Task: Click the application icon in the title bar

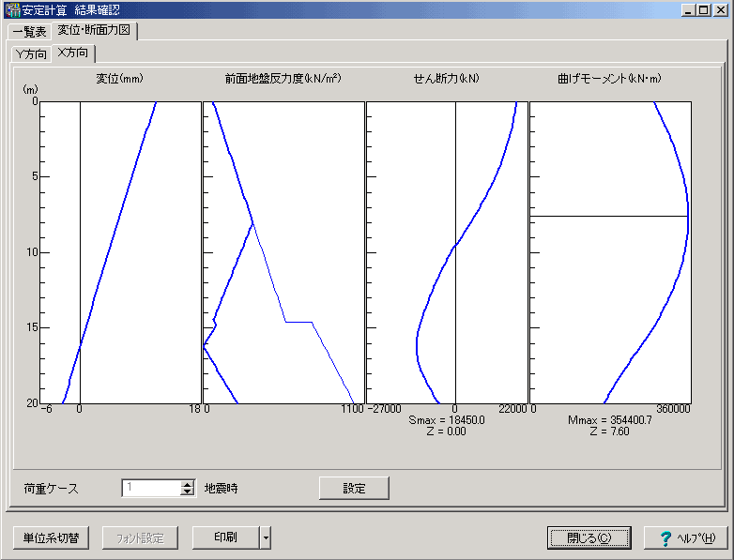Action: coord(12,10)
